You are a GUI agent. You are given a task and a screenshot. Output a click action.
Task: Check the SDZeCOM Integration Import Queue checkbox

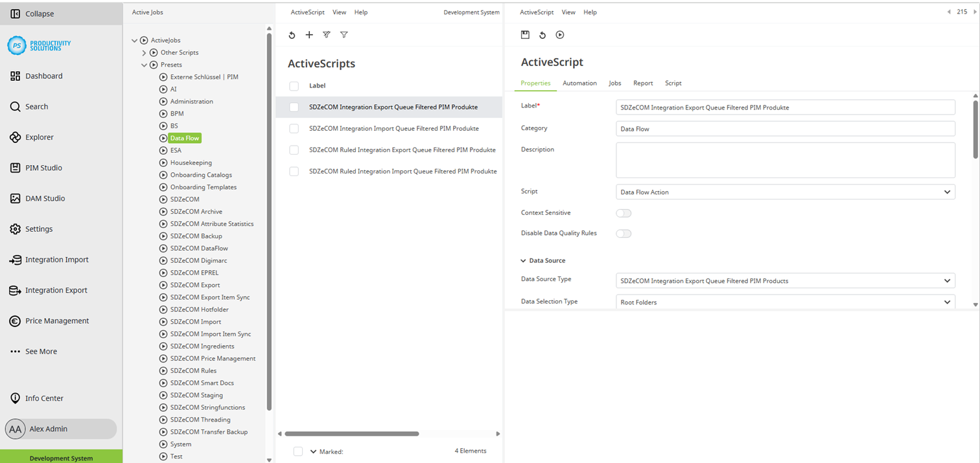[x=294, y=128]
